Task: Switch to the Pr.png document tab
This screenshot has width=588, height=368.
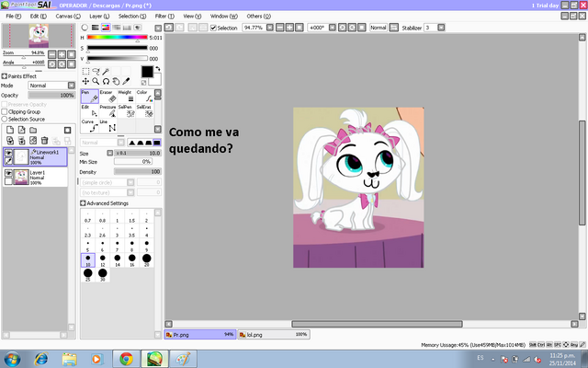Action: (200, 335)
